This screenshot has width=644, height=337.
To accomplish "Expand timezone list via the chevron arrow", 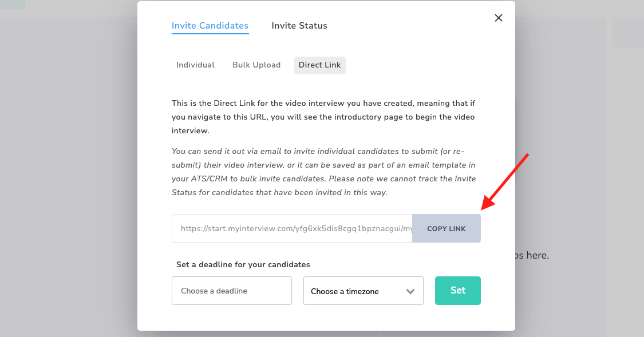I will [410, 291].
